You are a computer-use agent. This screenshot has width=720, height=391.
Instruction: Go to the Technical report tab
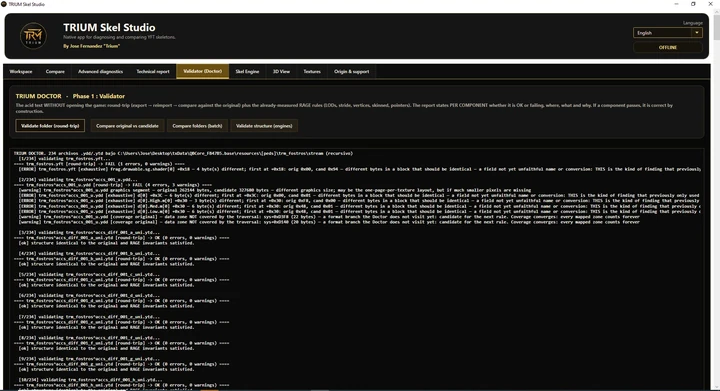(x=153, y=72)
